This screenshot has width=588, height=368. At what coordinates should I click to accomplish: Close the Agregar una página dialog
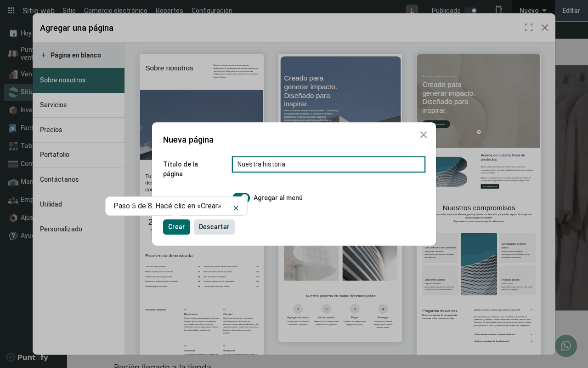tap(545, 28)
